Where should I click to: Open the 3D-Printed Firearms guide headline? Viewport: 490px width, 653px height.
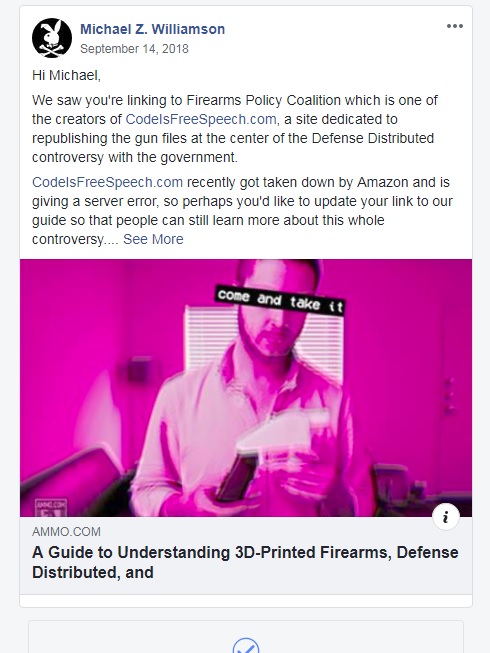point(245,562)
